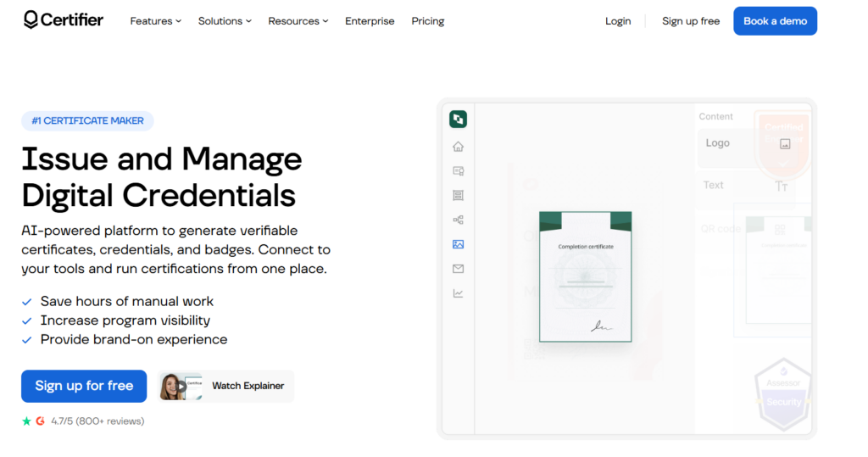Viewport: 868px width, 457px height.
Task: Expand the Solutions dropdown menu
Action: 225,21
